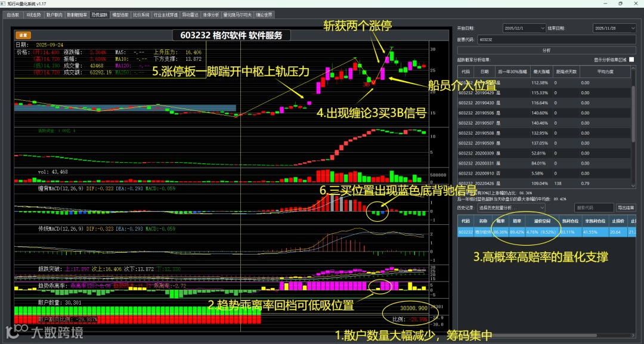Focus the 搜索代码 search field
Viewport: 644px width, 344px height.
click(x=594, y=207)
